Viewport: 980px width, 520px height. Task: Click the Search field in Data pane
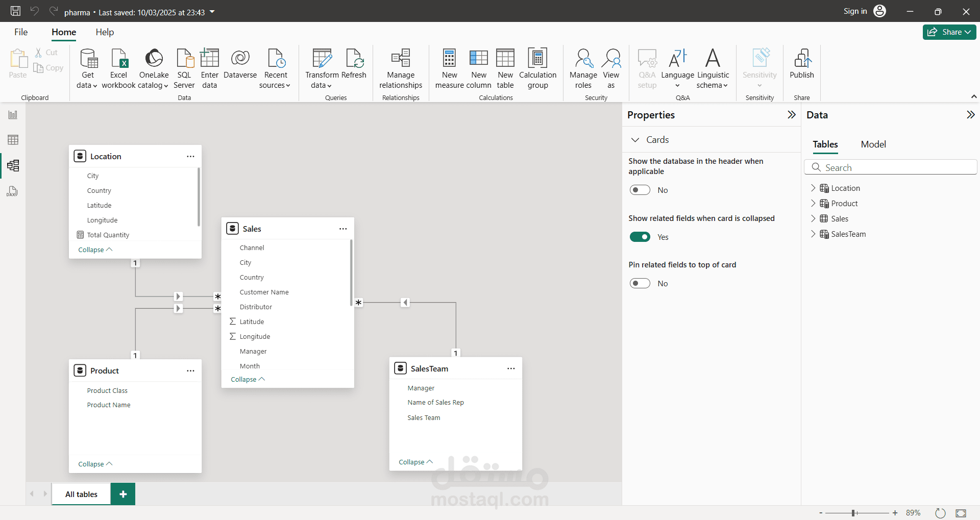pos(891,167)
